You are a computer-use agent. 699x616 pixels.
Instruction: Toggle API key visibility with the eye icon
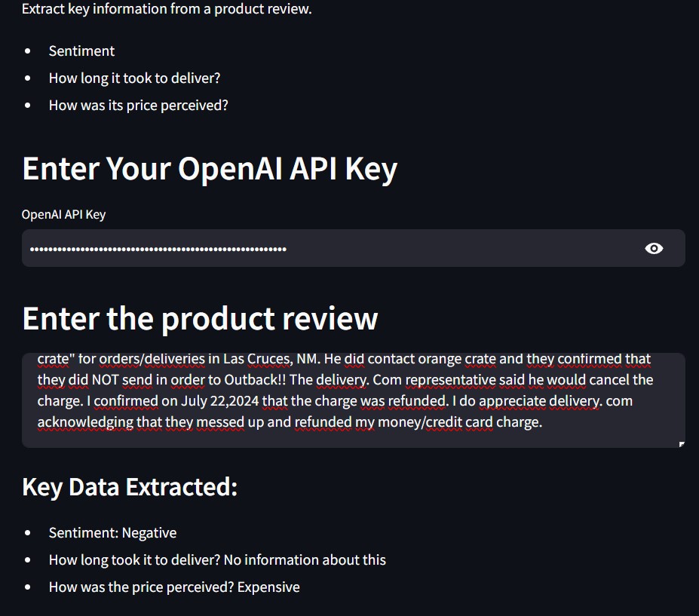coord(654,249)
